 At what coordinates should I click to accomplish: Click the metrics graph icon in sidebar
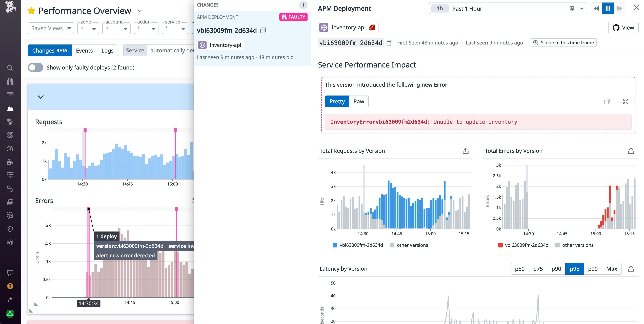pos(10,108)
